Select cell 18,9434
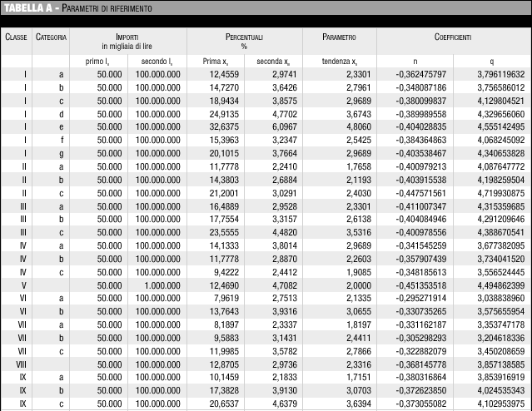This screenshot has width=532, height=411. click(x=224, y=101)
